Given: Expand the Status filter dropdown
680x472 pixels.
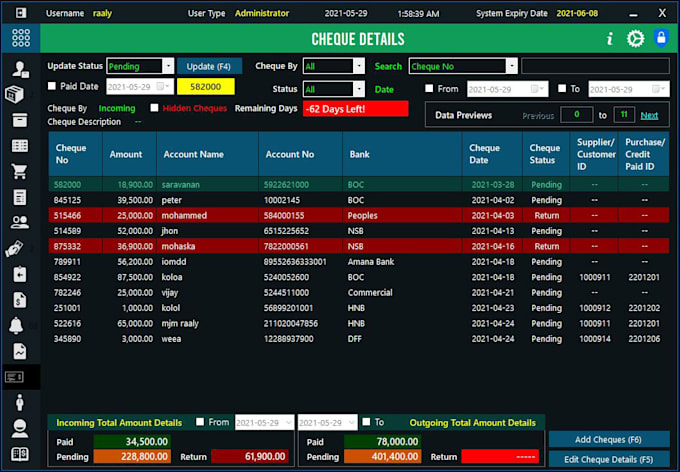Looking at the screenshot, I should click(x=359, y=89).
